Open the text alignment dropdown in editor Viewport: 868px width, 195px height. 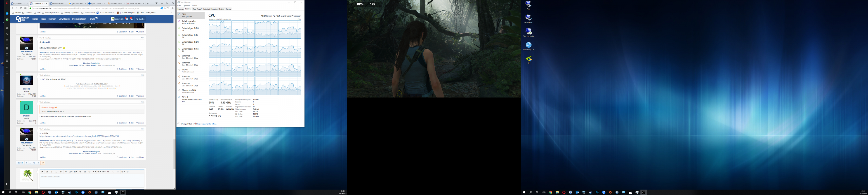click(x=99, y=172)
